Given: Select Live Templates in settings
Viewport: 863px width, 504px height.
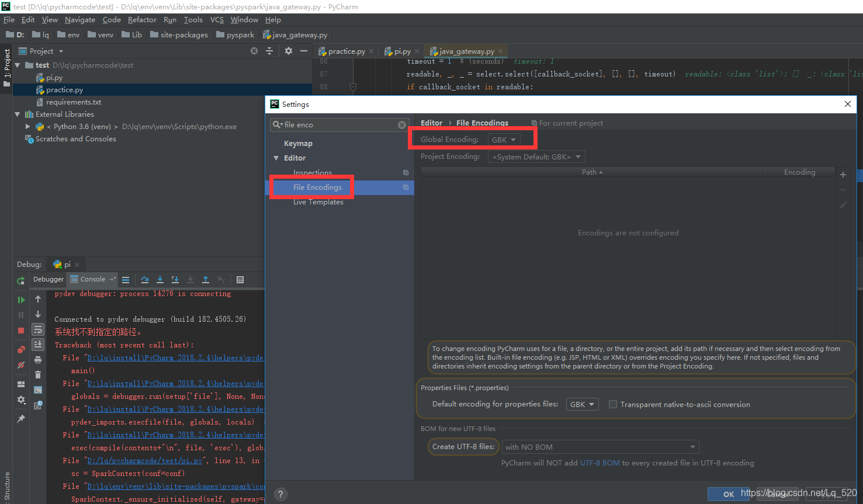Looking at the screenshot, I should click(x=318, y=202).
